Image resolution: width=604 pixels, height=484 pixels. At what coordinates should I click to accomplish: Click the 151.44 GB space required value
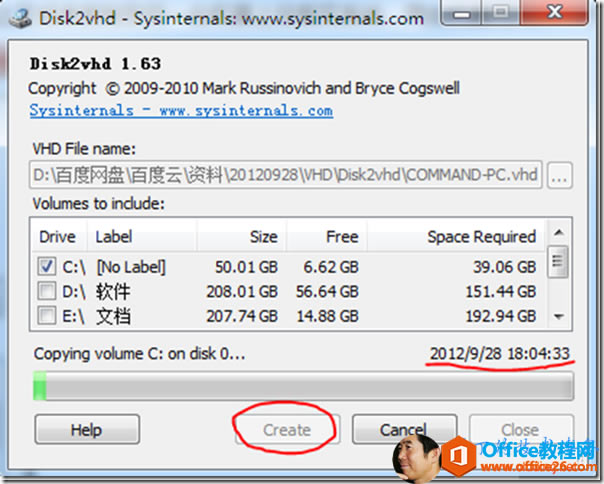coord(501,291)
